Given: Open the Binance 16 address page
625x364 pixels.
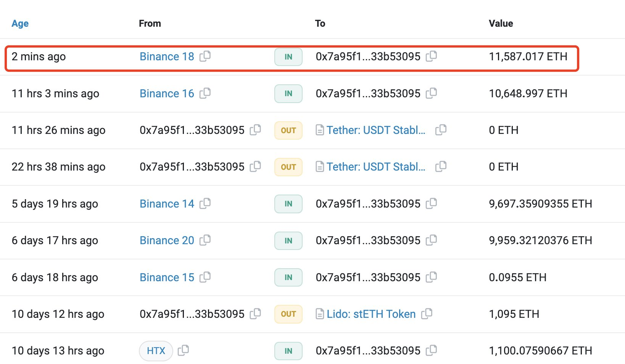Looking at the screenshot, I should point(167,93).
